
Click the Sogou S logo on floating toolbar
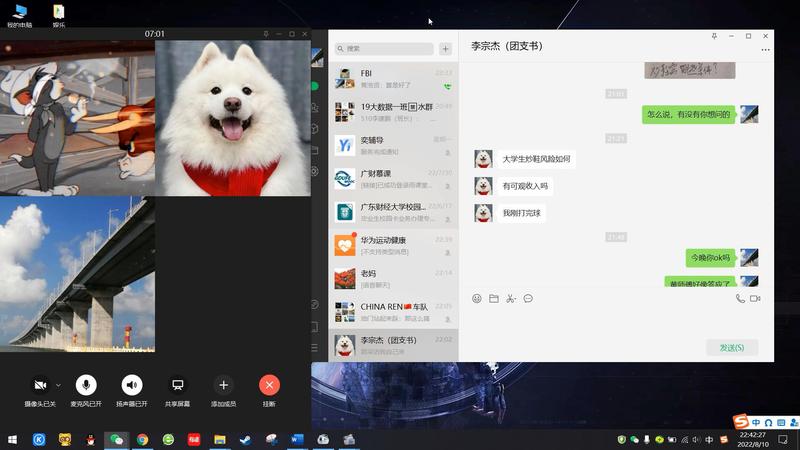[x=741, y=421]
